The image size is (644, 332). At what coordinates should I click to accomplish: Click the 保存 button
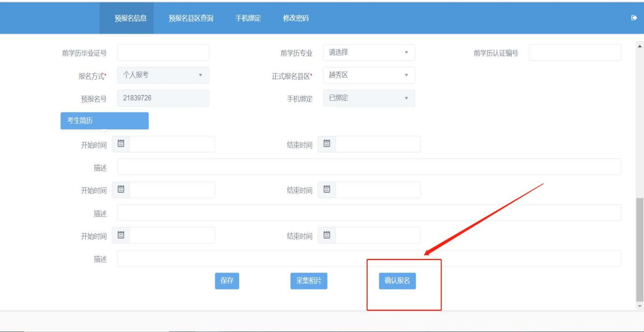click(227, 281)
